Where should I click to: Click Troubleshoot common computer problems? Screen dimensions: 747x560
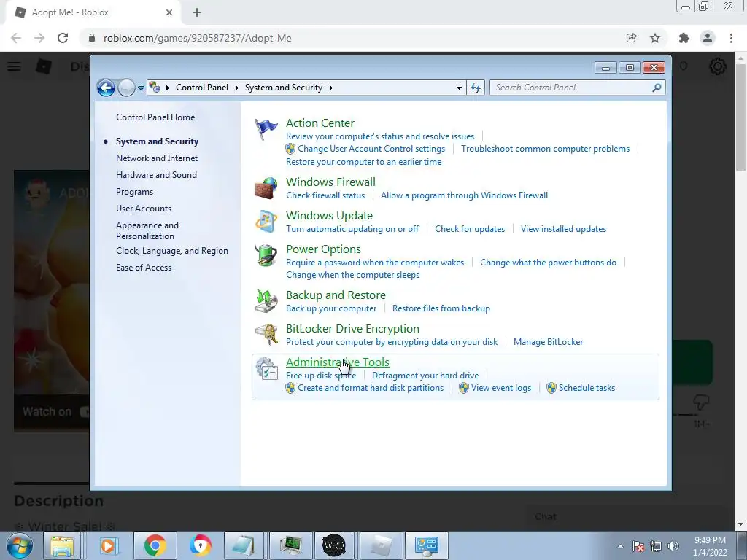545,149
